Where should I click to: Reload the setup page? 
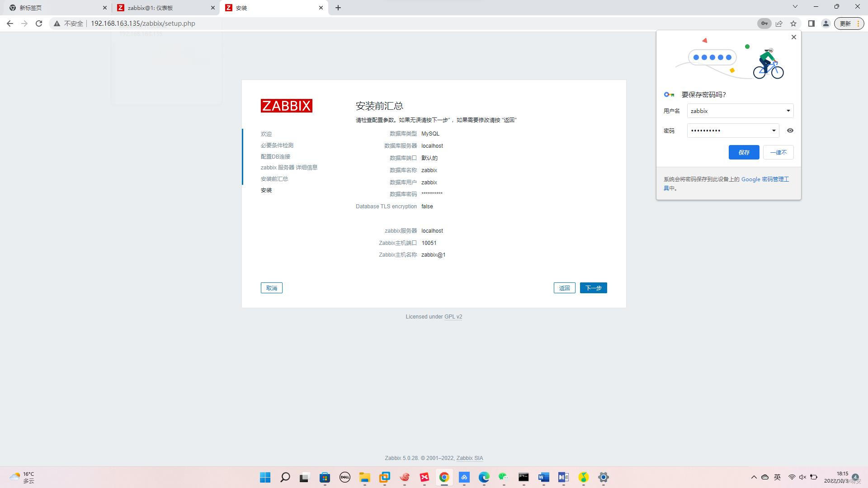click(x=39, y=23)
